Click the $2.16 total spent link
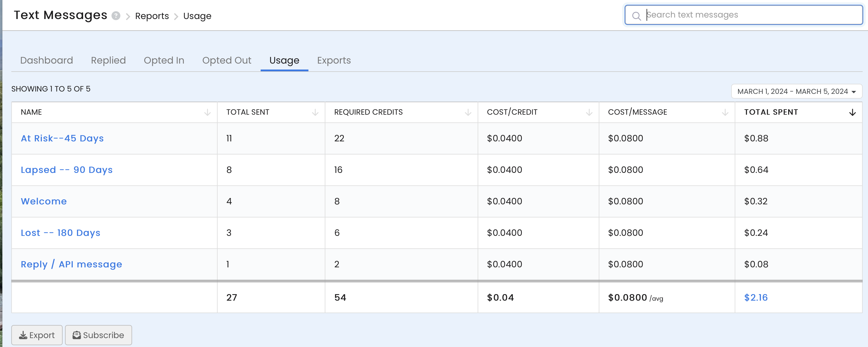 756,297
